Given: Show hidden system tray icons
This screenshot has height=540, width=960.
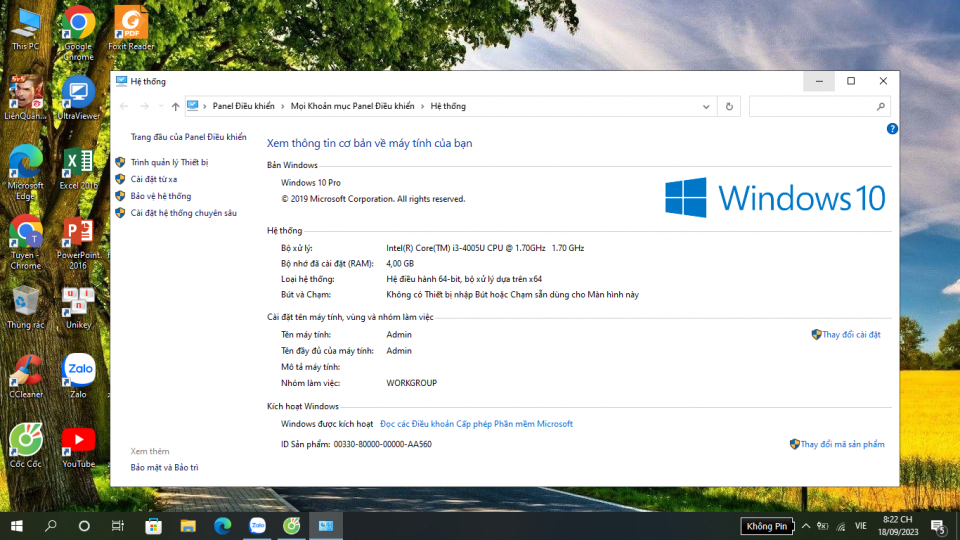Looking at the screenshot, I should 806,525.
